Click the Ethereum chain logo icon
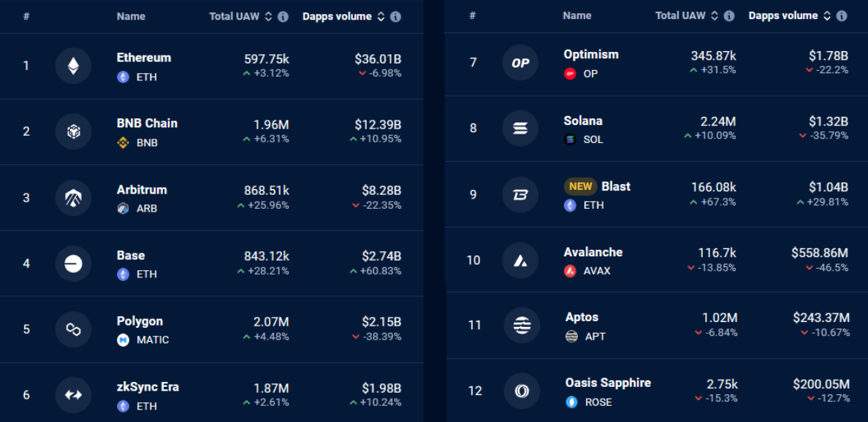This screenshot has width=868, height=422. pyautogui.click(x=73, y=66)
